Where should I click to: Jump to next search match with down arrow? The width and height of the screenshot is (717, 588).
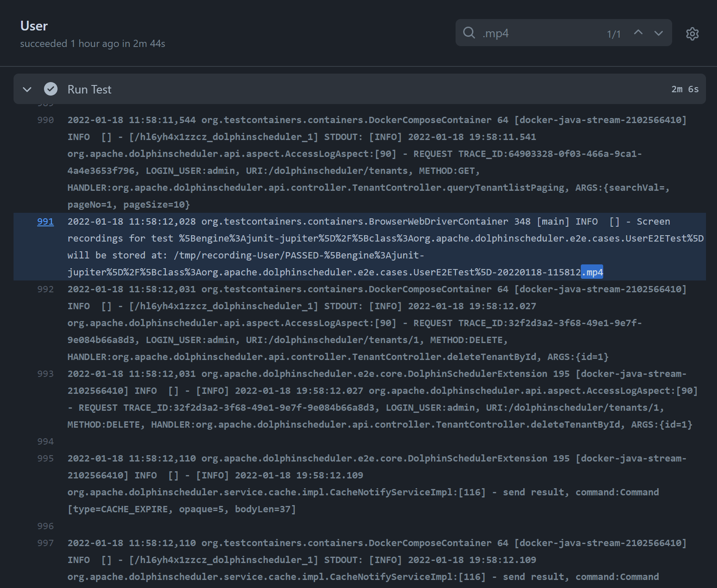point(659,33)
